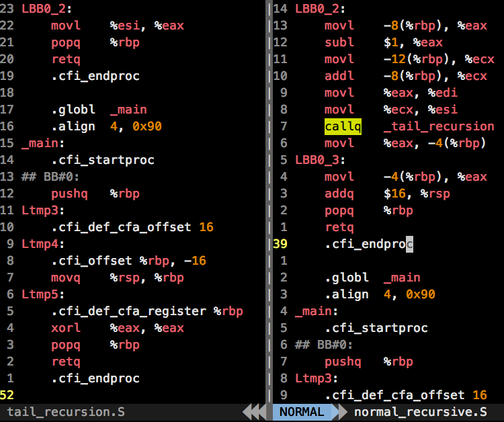Click the highlighted callq instruction
504x422 pixels.
343,126
